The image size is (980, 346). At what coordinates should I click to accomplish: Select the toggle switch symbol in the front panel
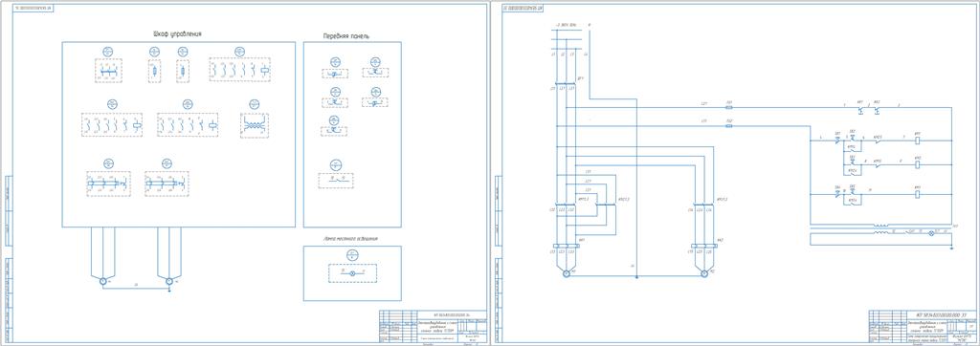click(336, 181)
